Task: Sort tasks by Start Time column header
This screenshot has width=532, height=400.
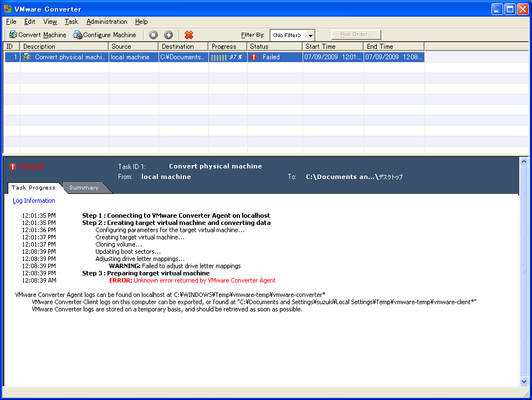Action: pyautogui.click(x=332, y=47)
